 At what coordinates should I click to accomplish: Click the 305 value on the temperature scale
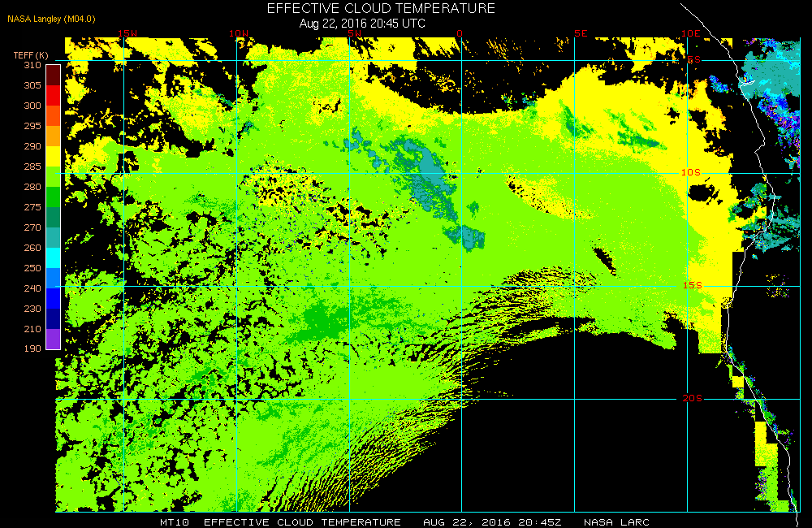32,85
